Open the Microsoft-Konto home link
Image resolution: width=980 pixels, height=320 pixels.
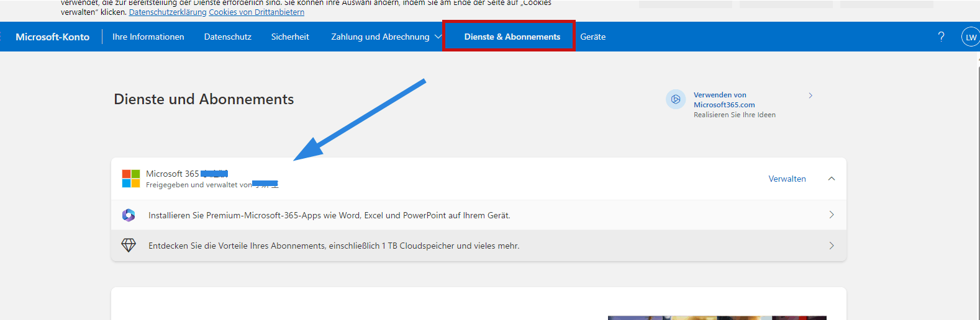[x=52, y=37]
